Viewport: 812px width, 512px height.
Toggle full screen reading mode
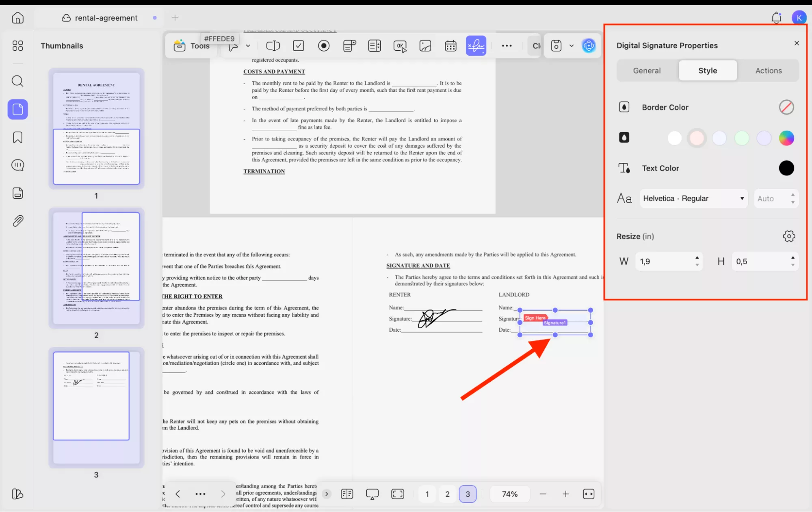[x=398, y=494]
